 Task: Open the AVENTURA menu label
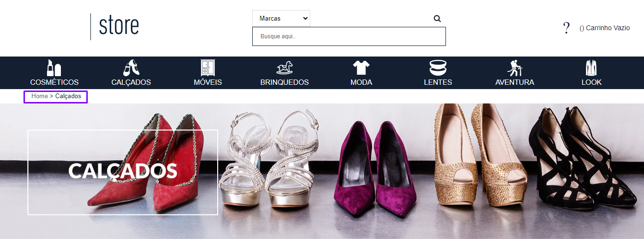tap(515, 82)
